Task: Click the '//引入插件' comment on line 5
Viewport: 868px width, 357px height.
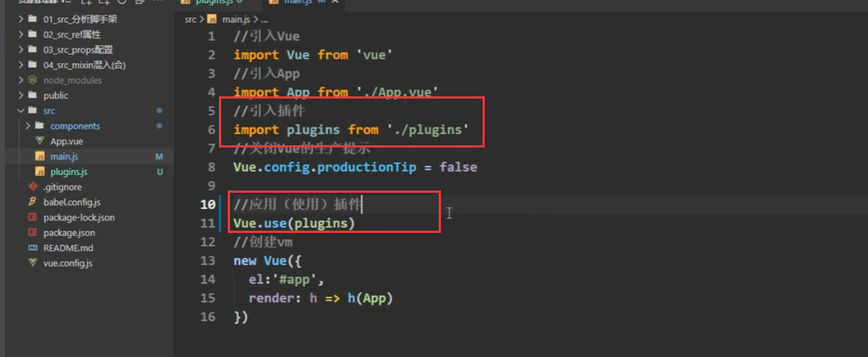Action: point(269,111)
